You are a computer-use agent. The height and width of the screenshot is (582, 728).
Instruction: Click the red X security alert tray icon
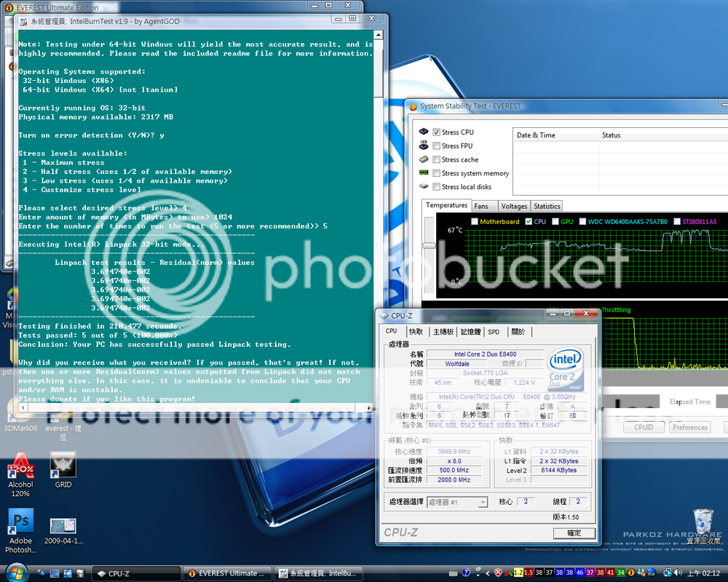(498, 573)
